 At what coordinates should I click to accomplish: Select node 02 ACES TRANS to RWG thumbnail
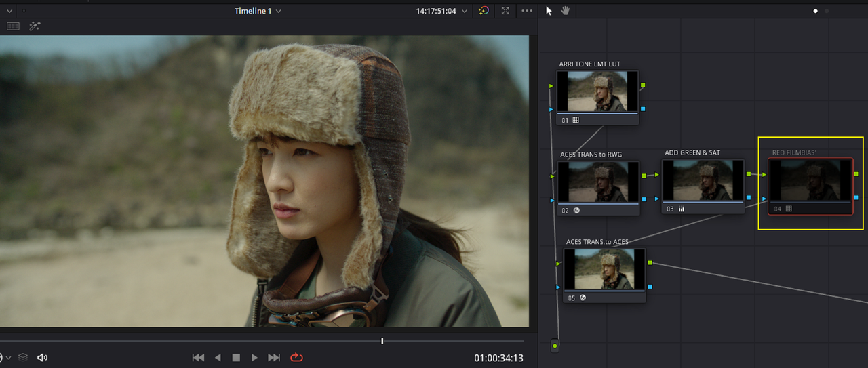point(598,182)
